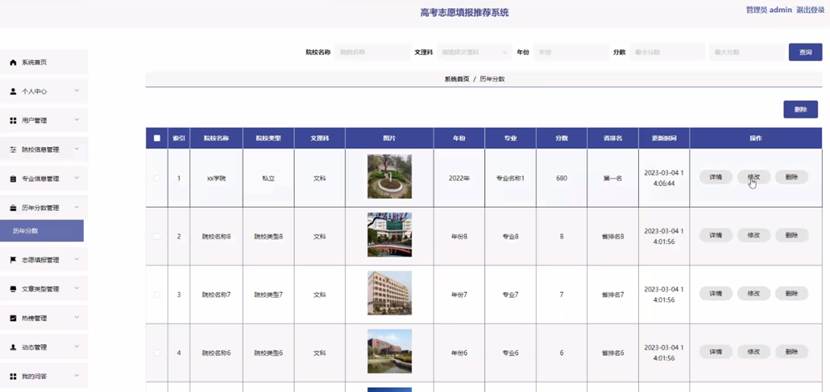The height and width of the screenshot is (392, 830).
Task: Open the row 4 building photo thumbnail
Action: click(390, 351)
